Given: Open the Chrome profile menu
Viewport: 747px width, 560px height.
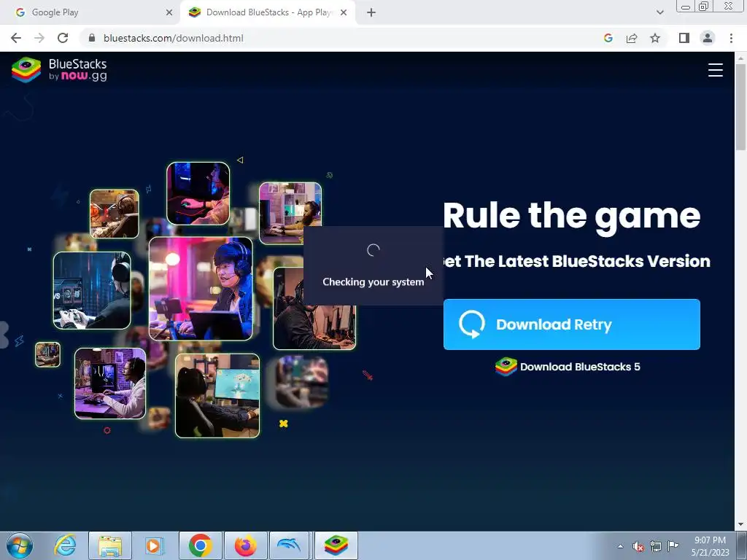Looking at the screenshot, I should click(708, 38).
